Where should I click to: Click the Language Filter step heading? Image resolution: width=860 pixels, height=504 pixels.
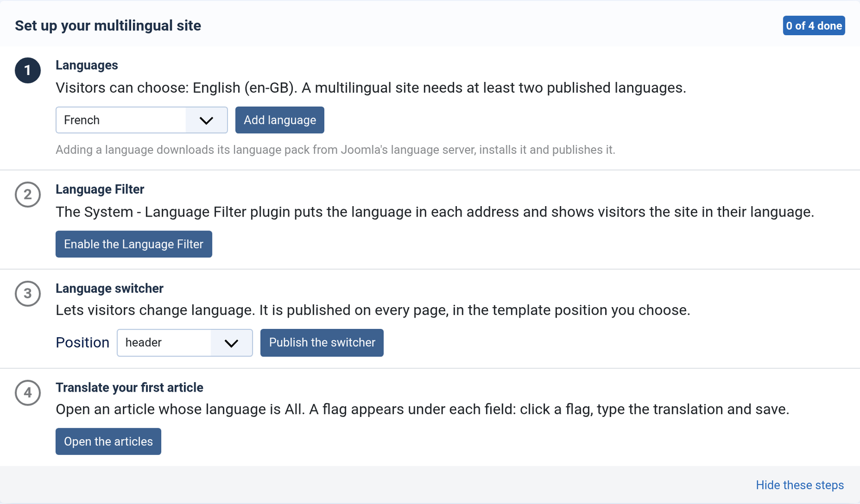coord(100,190)
